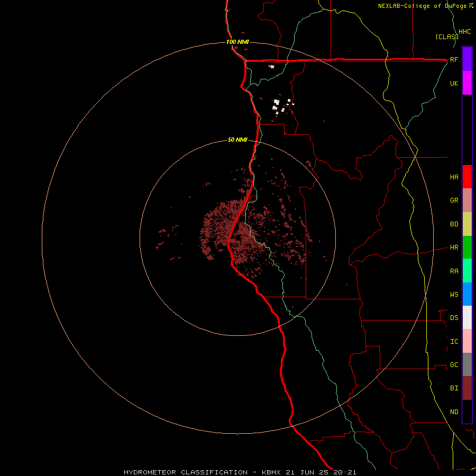Click the Hydrometeor Classification KBHX title text
This screenshot has height=476, width=476.
(240, 472)
